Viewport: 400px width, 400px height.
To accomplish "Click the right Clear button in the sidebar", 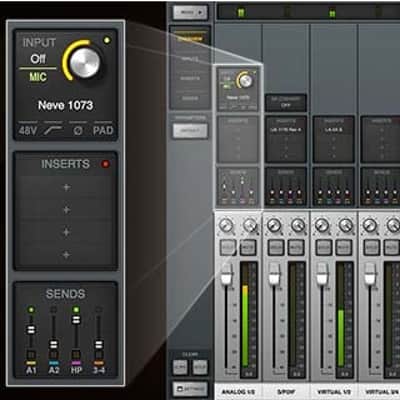I will [200, 367].
